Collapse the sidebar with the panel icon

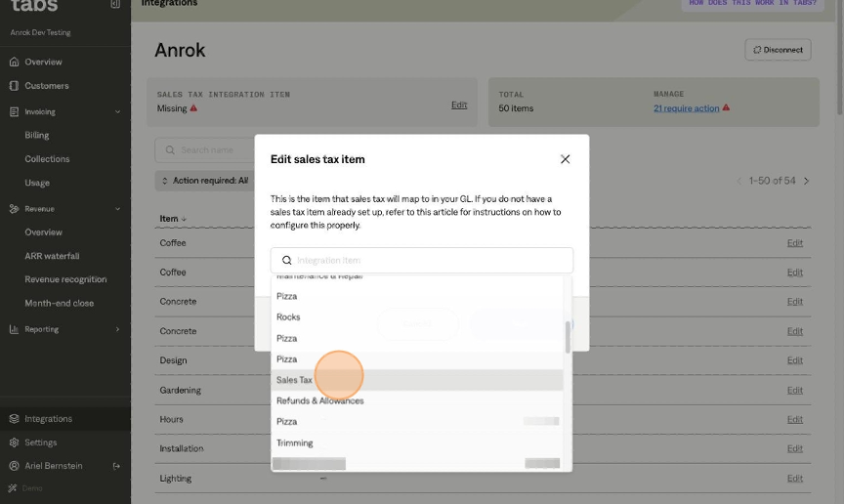tap(115, 4)
